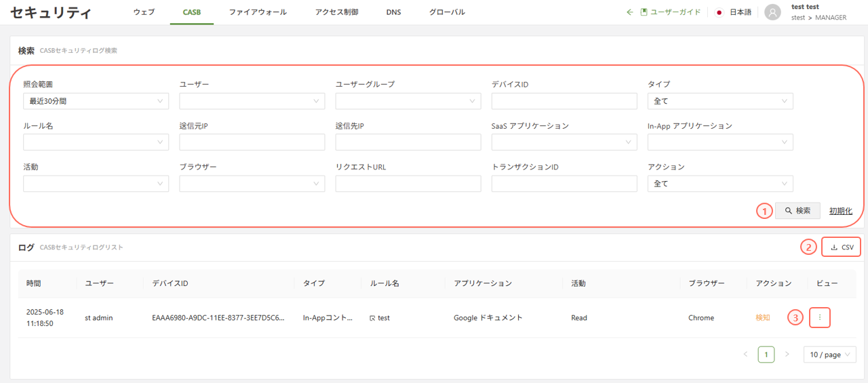This screenshot has height=383, width=868.
Task: Go to previous page arrow in pagination
Action: [745, 355]
